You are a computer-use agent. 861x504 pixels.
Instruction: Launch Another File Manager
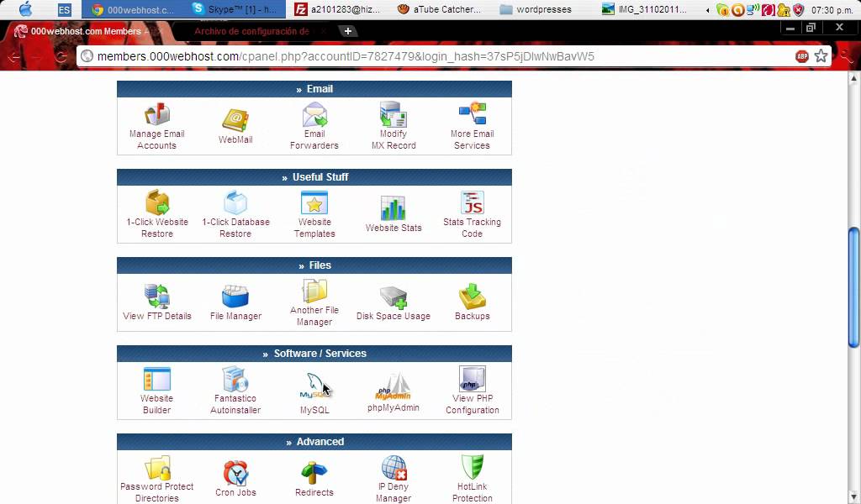click(314, 302)
